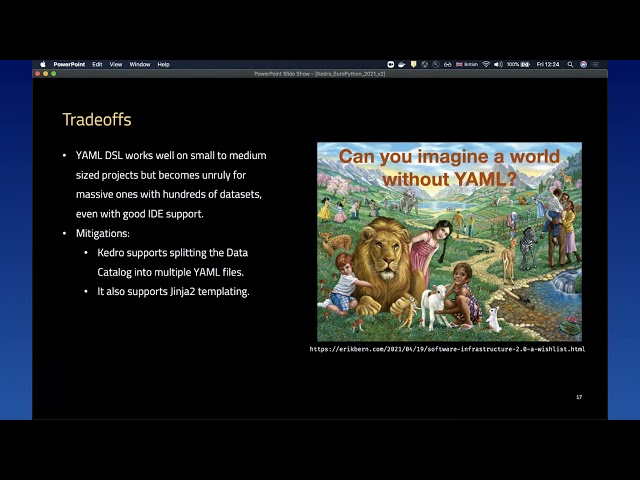The height and width of the screenshot is (480, 640).
Task: Click the glasses menu bar icon
Action: [447, 64]
